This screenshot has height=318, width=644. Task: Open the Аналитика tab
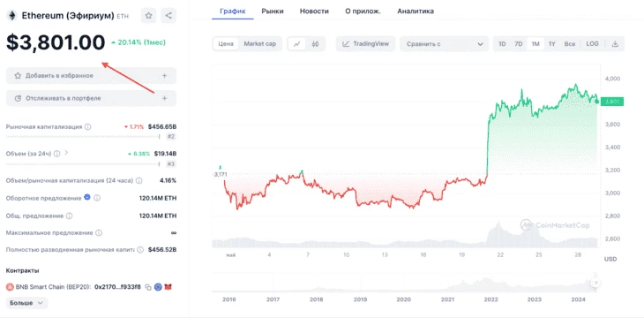tap(416, 11)
